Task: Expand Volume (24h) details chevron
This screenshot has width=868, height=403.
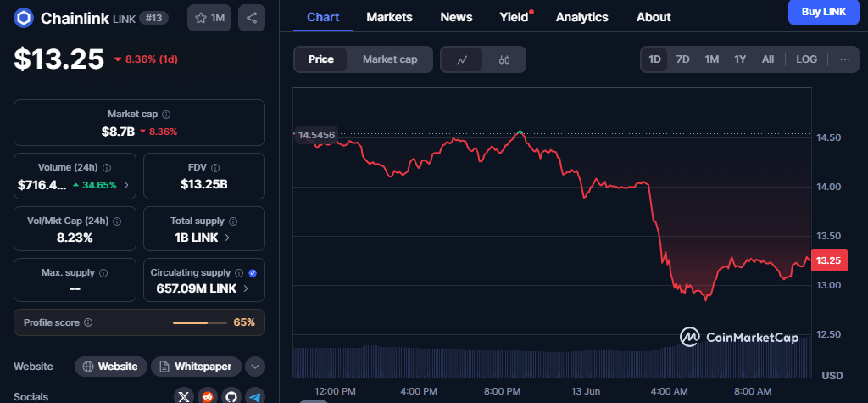Action: tap(126, 185)
